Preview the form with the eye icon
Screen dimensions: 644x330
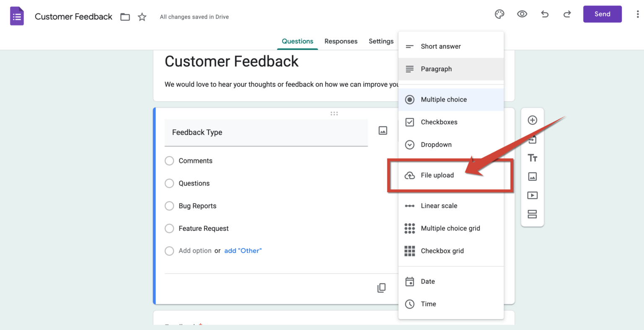click(522, 14)
